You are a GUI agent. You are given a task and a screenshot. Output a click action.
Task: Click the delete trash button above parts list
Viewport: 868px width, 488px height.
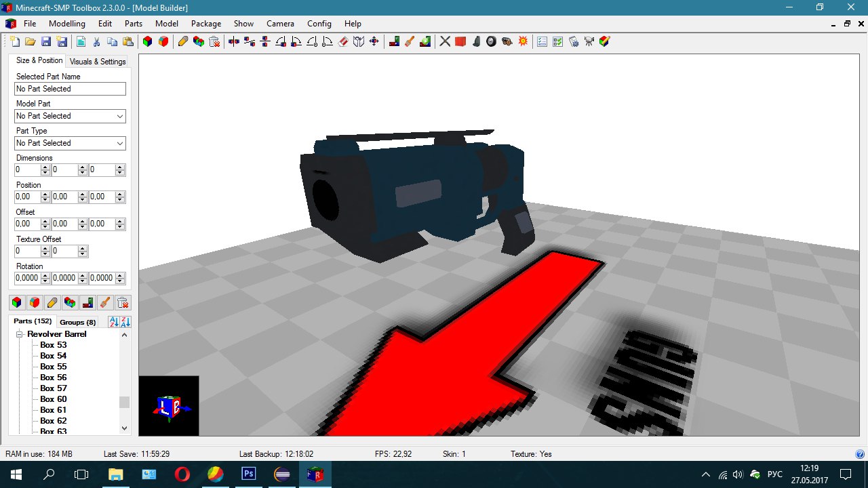pos(123,302)
